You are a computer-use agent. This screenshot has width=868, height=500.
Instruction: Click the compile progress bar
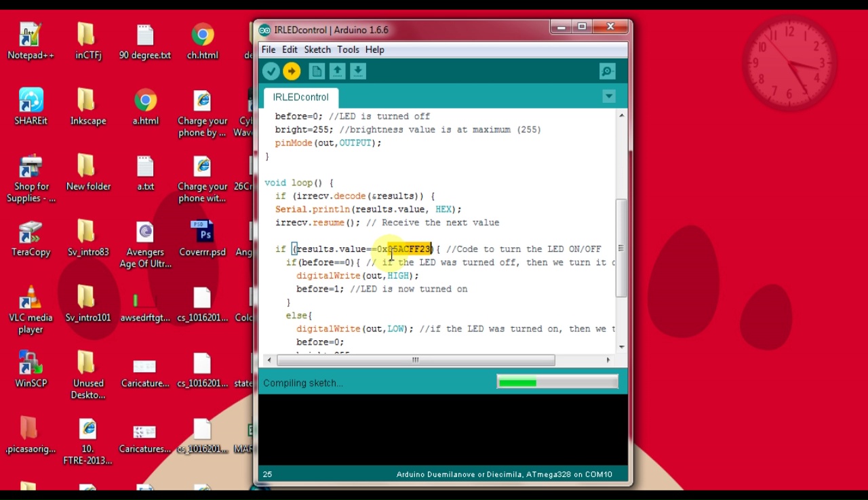click(557, 383)
